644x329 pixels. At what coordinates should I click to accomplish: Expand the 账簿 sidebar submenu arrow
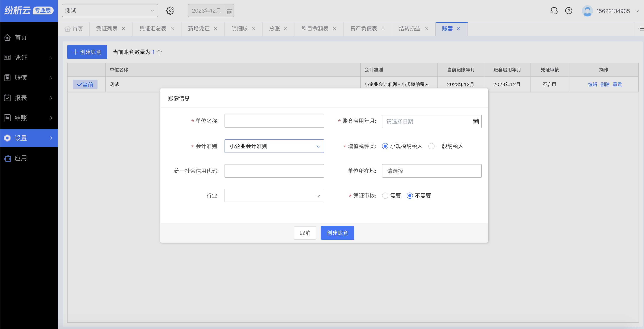coord(51,78)
